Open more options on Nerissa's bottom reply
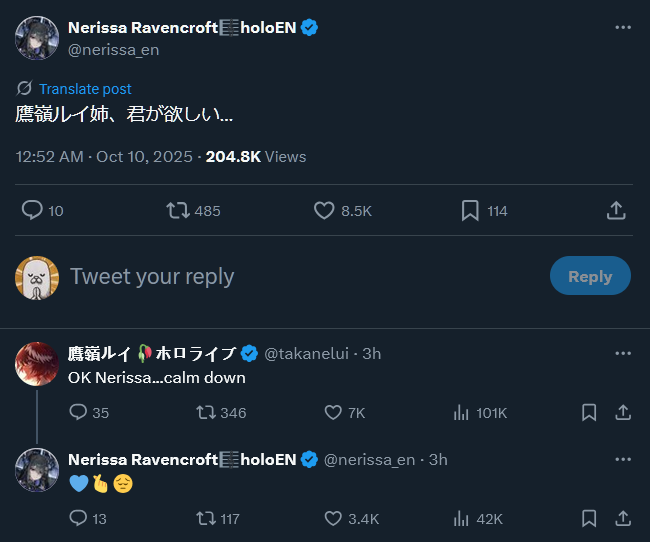Screen dimensions: 650x542 623,459
